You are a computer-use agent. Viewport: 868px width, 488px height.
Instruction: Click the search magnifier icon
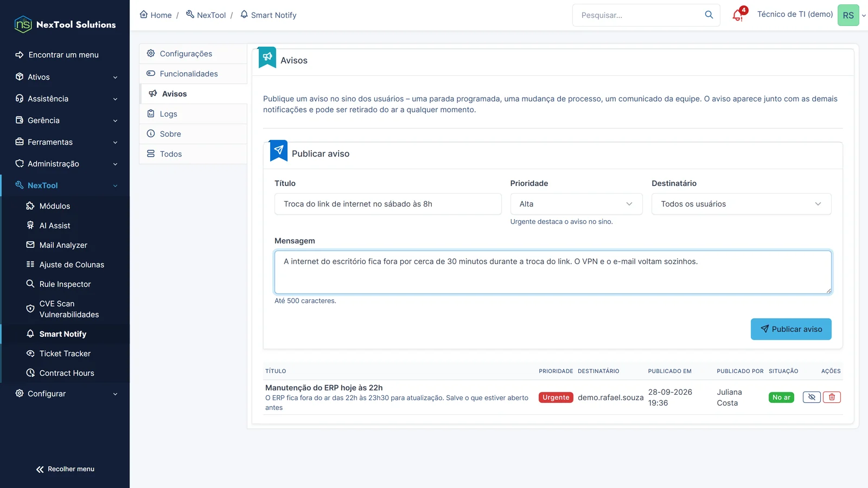[x=709, y=15]
